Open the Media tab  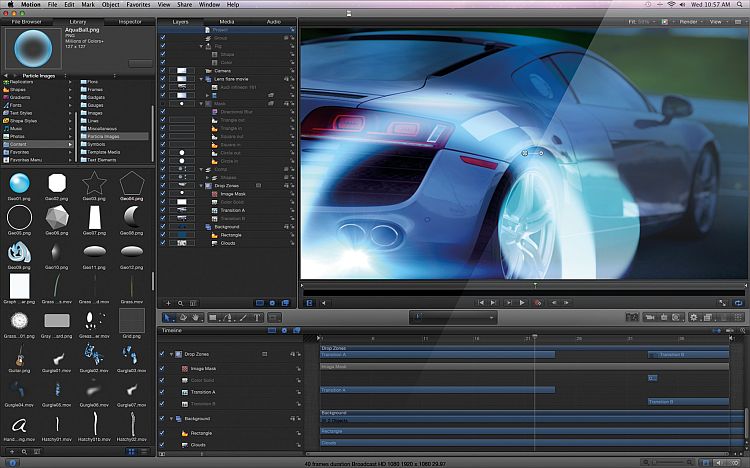(x=227, y=20)
